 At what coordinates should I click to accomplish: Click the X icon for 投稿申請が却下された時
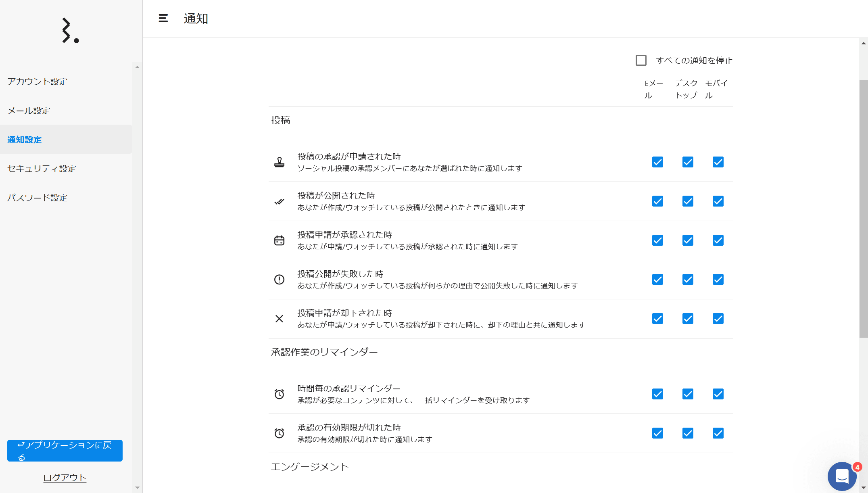click(279, 319)
